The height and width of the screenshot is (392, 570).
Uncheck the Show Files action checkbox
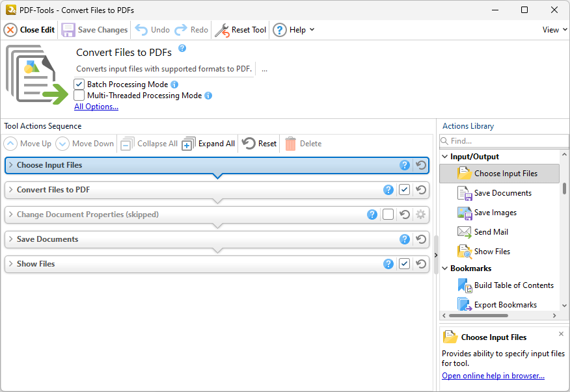[x=404, y=264]
